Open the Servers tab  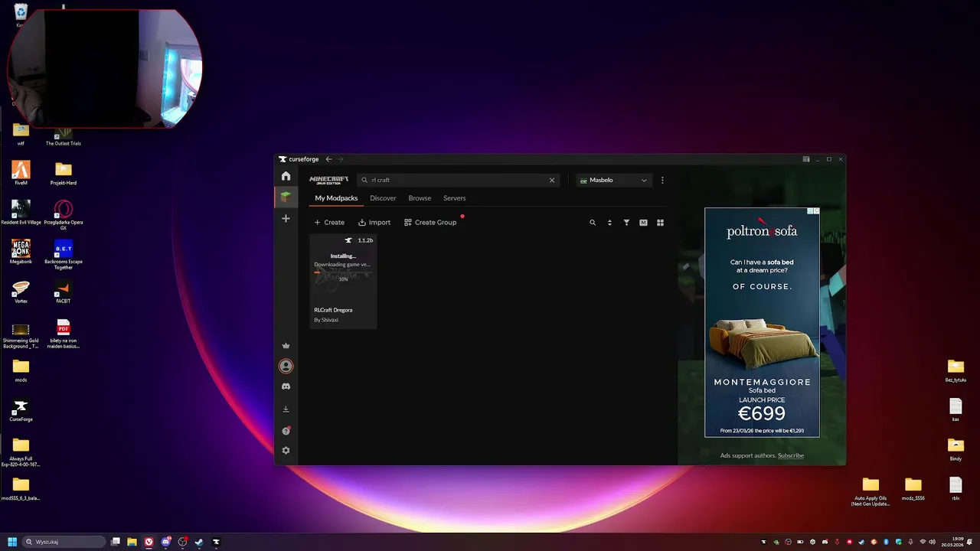454,198
